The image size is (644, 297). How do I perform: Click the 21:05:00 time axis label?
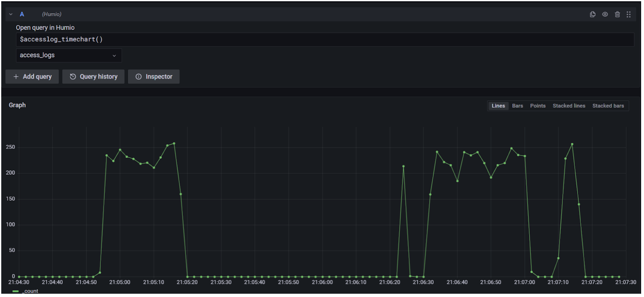[120, 282]
